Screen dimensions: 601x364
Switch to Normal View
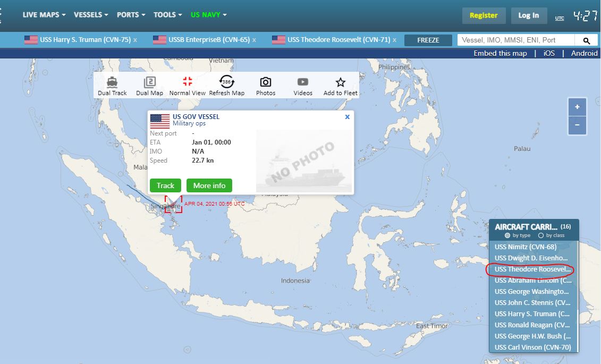[x=188, y=86]
